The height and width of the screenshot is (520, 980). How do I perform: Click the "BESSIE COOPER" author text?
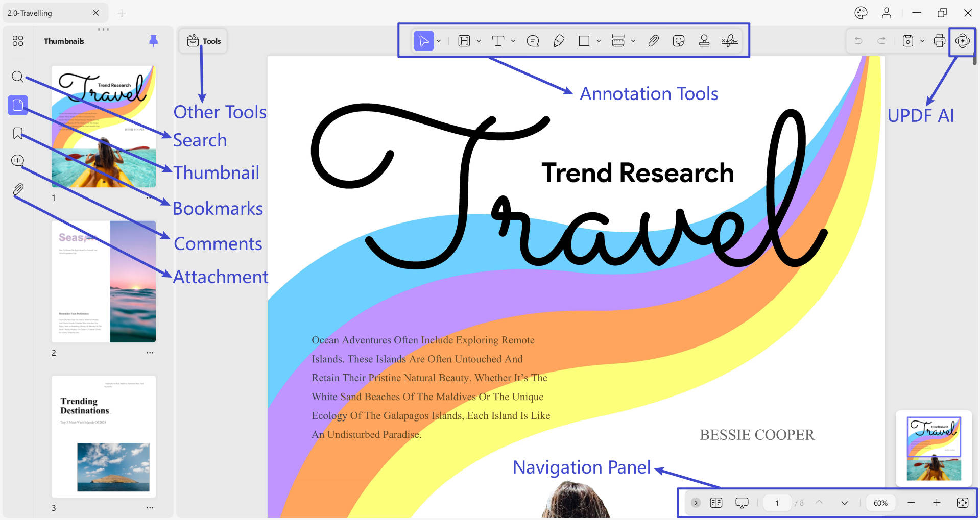point(757,435)
